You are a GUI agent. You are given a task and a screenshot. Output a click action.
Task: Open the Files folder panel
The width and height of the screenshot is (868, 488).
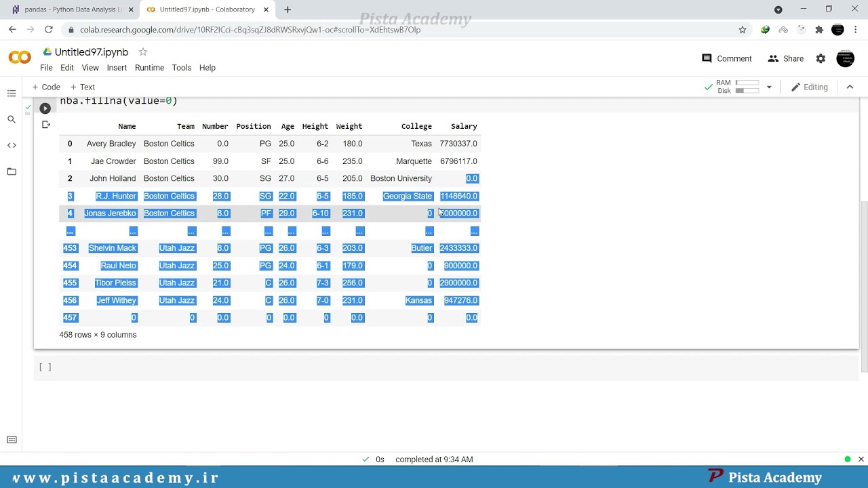pyautogui.click(x=12, y=171)
